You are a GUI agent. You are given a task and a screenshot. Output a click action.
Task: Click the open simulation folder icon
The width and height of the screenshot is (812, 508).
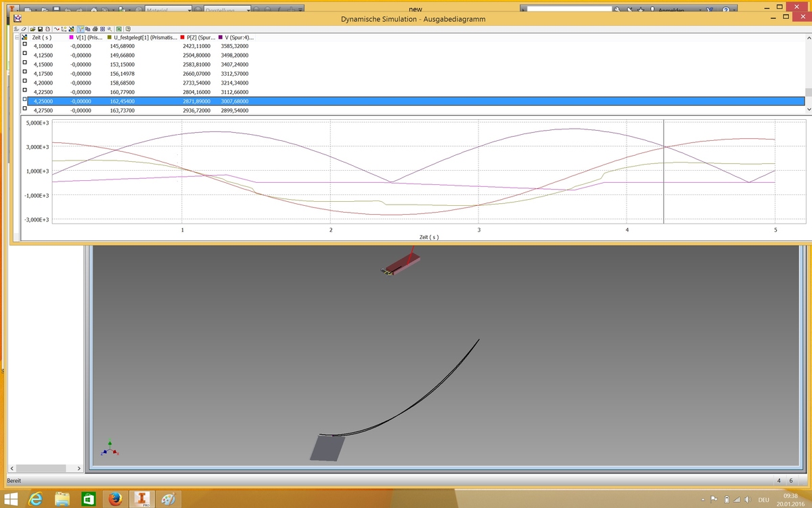click(32, 29)
